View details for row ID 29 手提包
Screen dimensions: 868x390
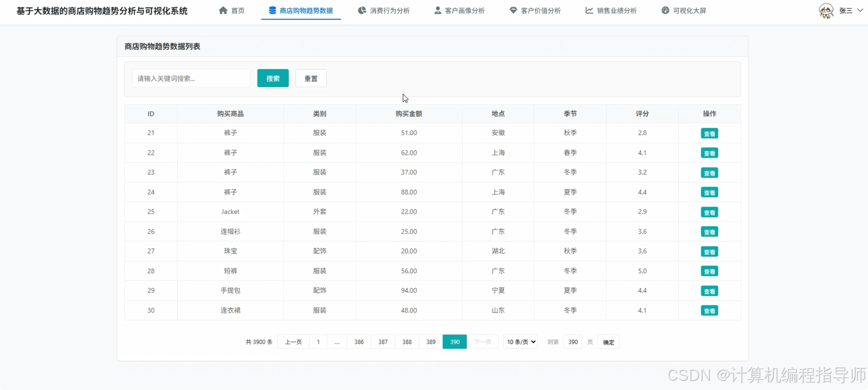coord(709,291)
